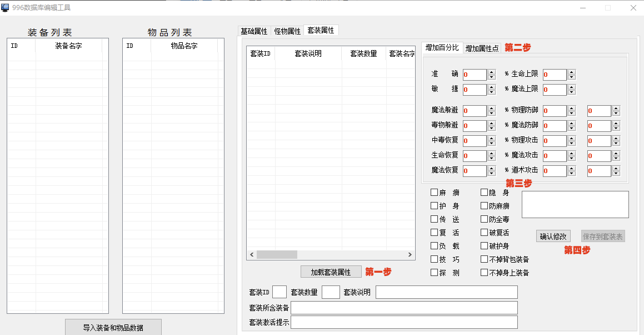Increase 生命上限 percent with up arrow

click(572, 72)
